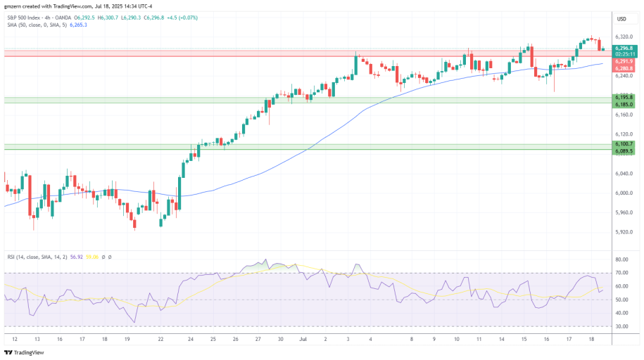The image size is (644, 360).
Task: Click the 27 date label on time axis
Action: point(258,339)
